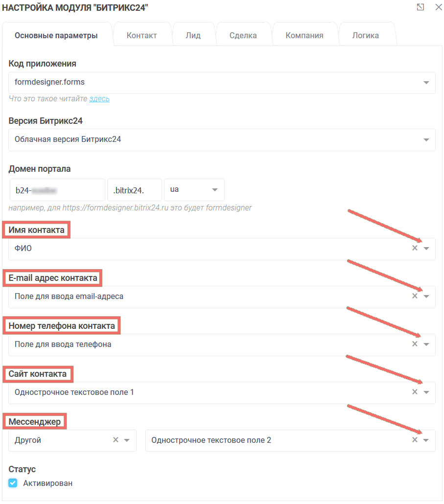Open the Сделка tab
The image size is (444, 504).
[243, 35]
